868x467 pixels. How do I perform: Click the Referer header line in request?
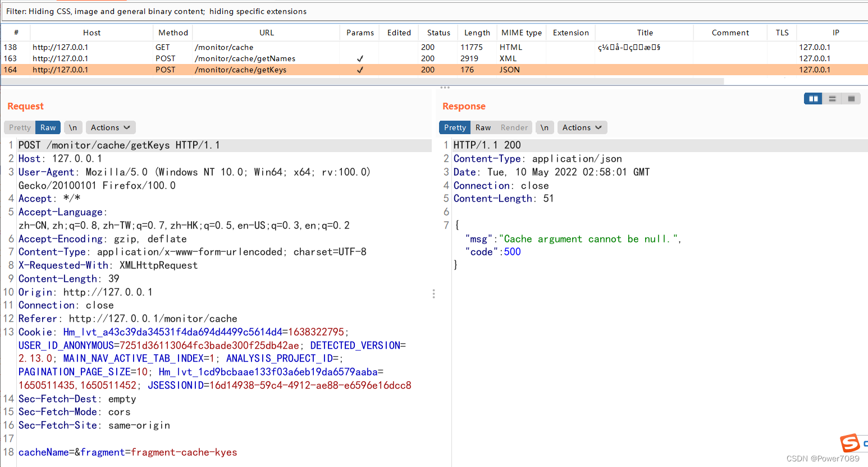point(128,319)
